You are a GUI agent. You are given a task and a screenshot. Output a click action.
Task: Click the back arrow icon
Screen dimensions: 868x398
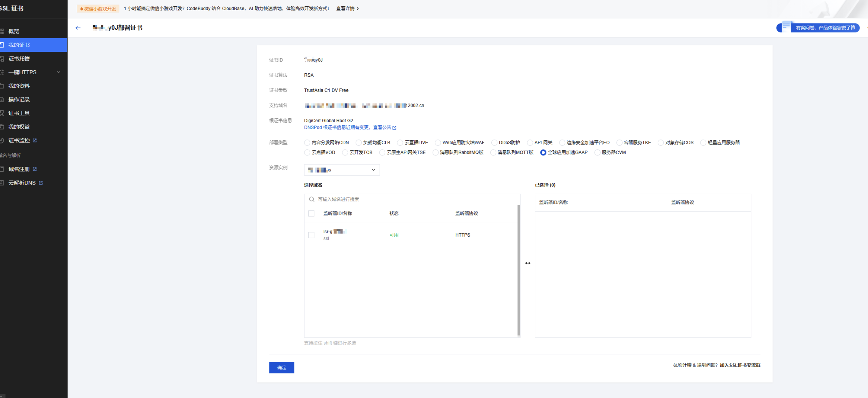point(78,28)
